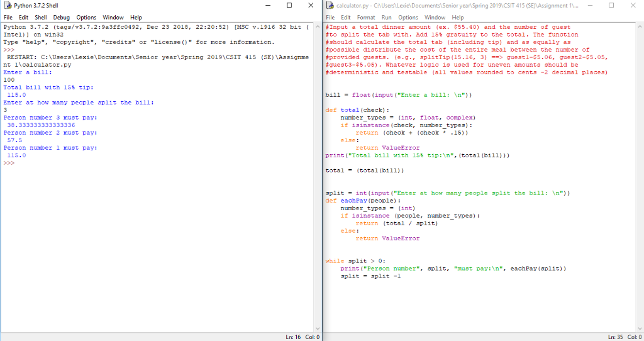Image resolution: width=644 pixels, height=341 pixels.
Task: Open Window menu in Python Shell window
Action: (x=113, y=17)
